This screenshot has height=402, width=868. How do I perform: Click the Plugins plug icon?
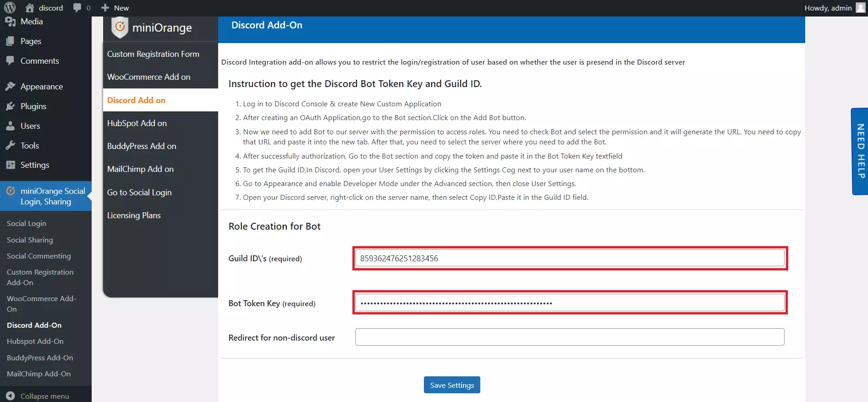[x=11, y=106]
